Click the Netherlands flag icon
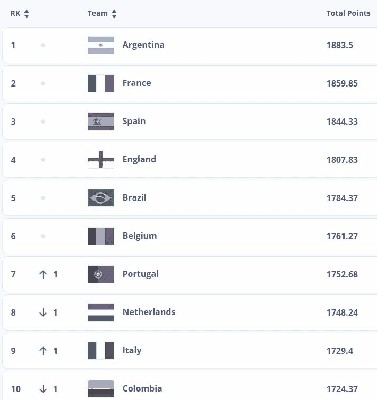Viewport: 377px width, 400px height. [101, 312]
